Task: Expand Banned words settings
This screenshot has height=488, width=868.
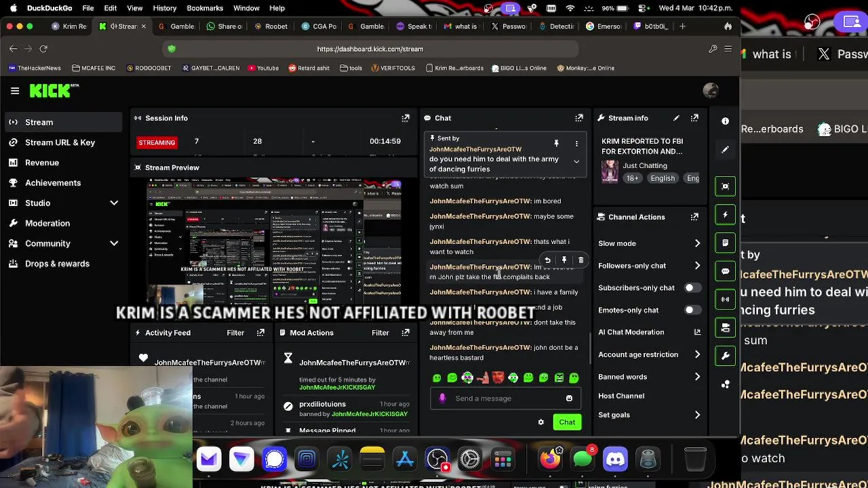Action: pyautogui.click(x=697, y=377)
